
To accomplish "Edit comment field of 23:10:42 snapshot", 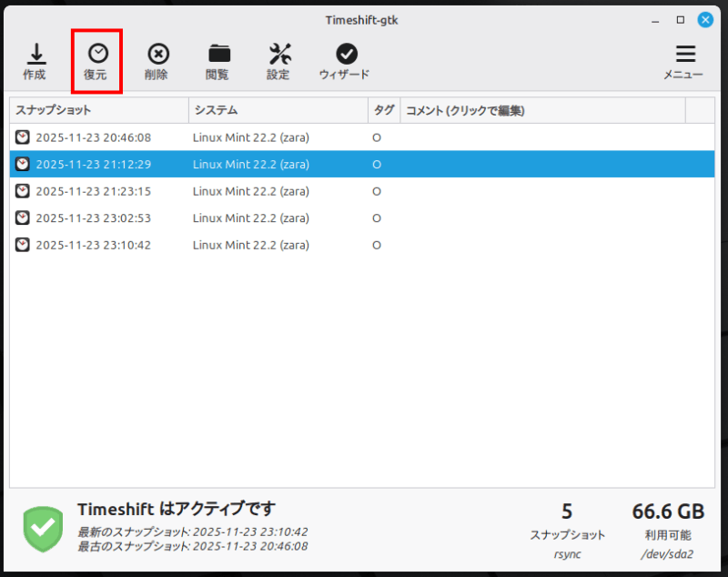I will [541, 245].
